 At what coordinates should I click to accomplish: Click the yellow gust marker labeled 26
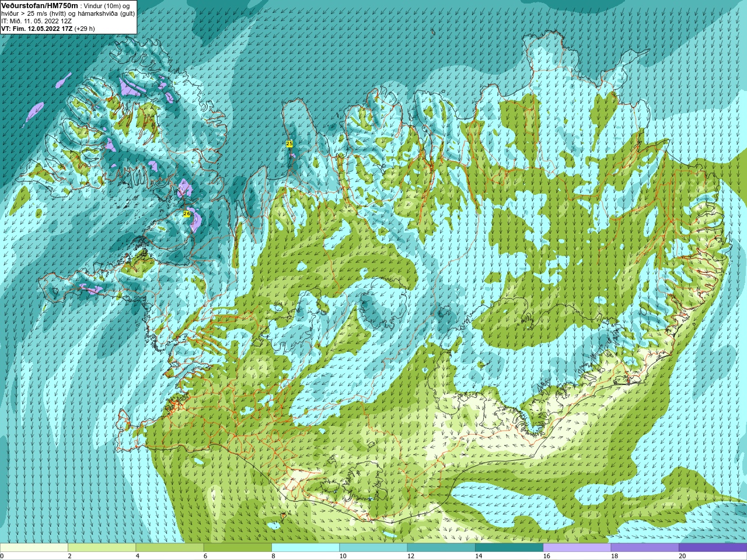pos(187,214)
